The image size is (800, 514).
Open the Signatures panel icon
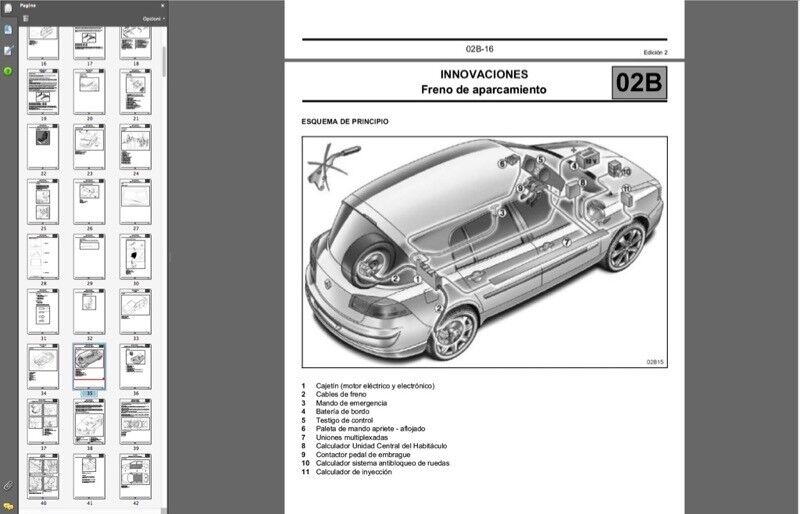tap(8, 51)
